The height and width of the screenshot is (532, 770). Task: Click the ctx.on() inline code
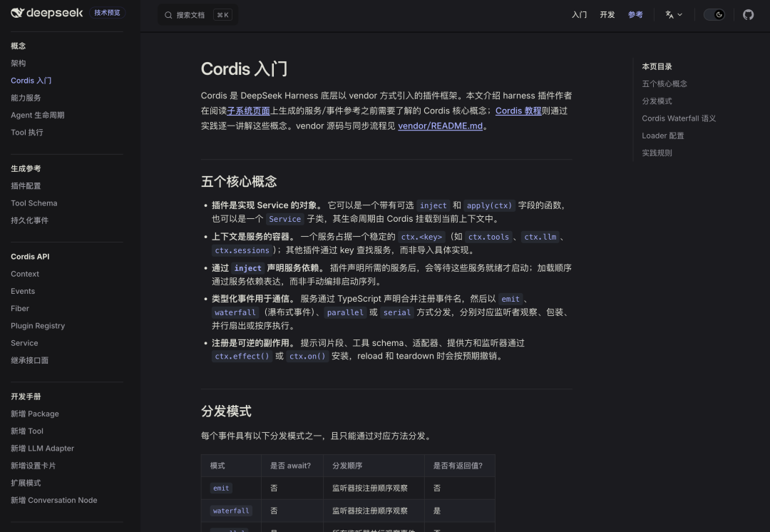(x=307, y=356)
